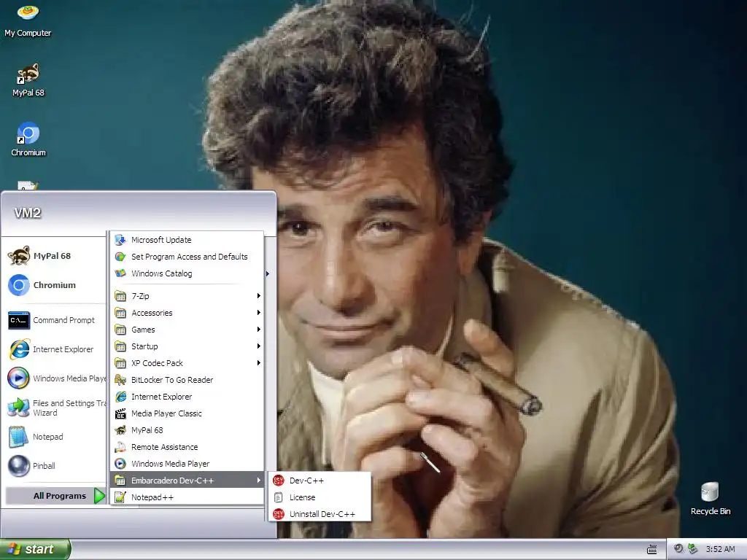Click the keyboard icon on the taskbar
The height and width of the screenshot is (560, 747).
[x=652, y=550]
